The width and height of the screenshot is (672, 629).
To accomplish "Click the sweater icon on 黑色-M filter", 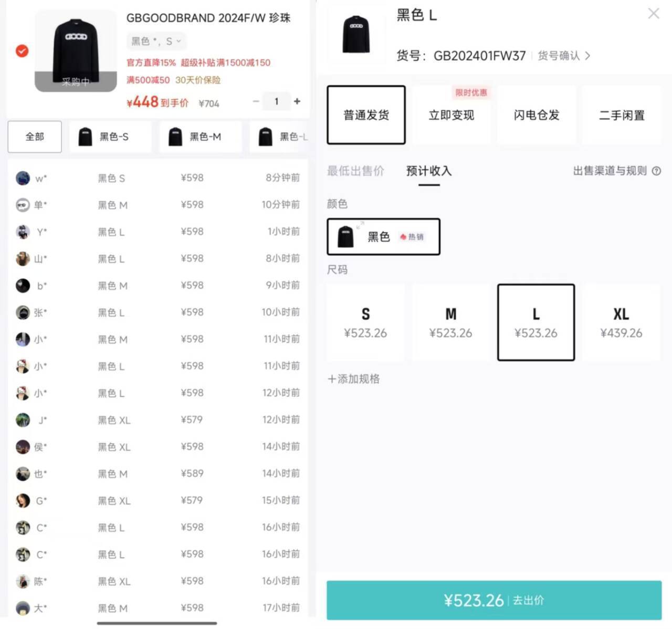I will [x=175, y=137].
